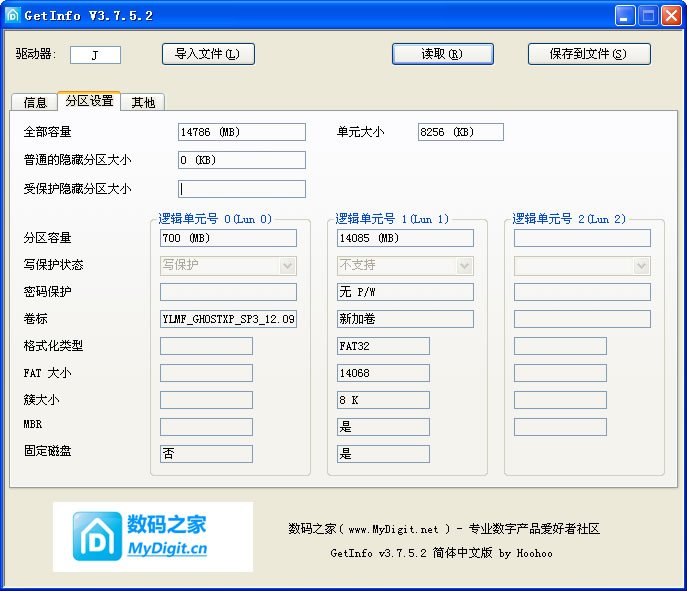Click the 全部容量 field showing 14786 (MB)
The image size is (687, 591).
point(241,132)
